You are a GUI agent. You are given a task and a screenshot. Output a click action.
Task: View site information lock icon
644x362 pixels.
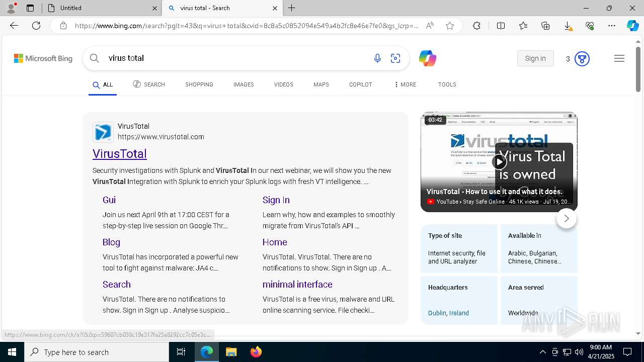click(63, 26)
